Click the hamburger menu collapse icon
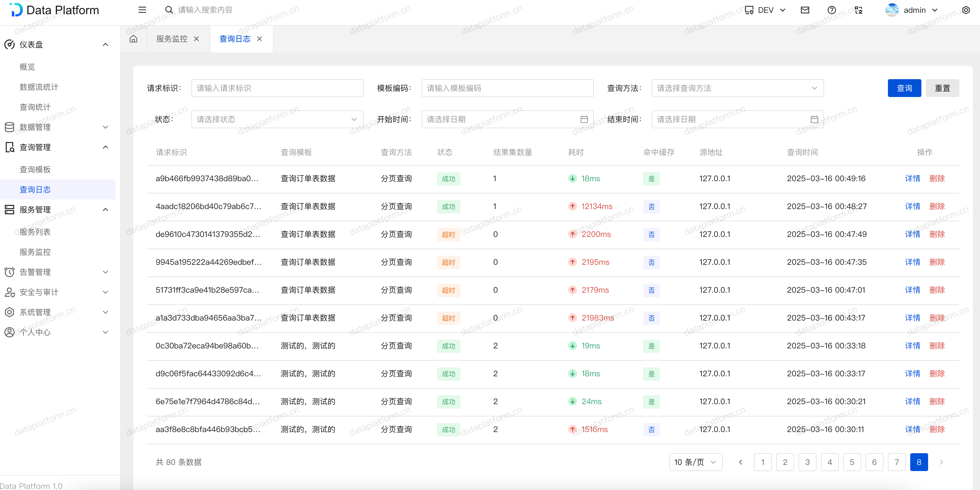The height and width of the screenshot is (490, 980). tap(142, 10)
